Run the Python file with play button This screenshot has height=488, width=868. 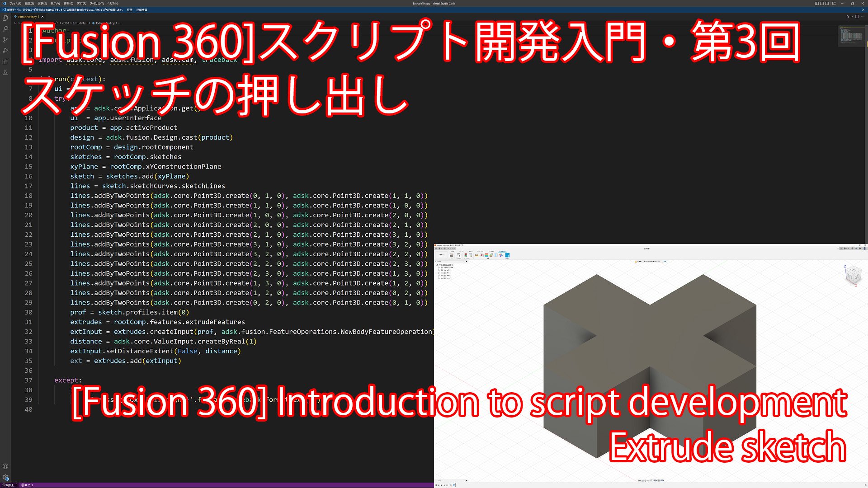pyautogui.click(x=848, y=17)
